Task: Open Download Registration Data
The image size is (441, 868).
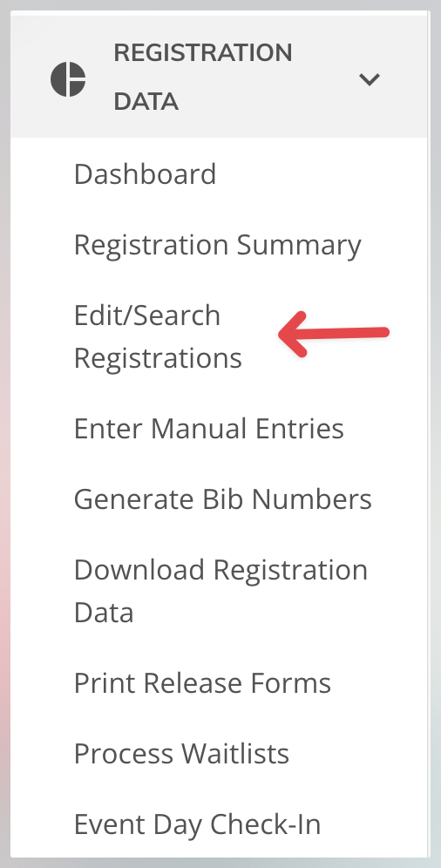Action: 220,591
